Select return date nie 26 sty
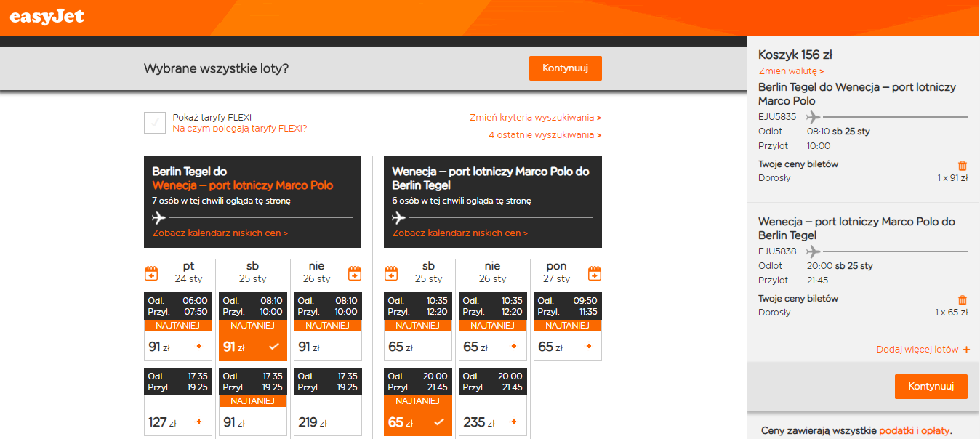 492,272
